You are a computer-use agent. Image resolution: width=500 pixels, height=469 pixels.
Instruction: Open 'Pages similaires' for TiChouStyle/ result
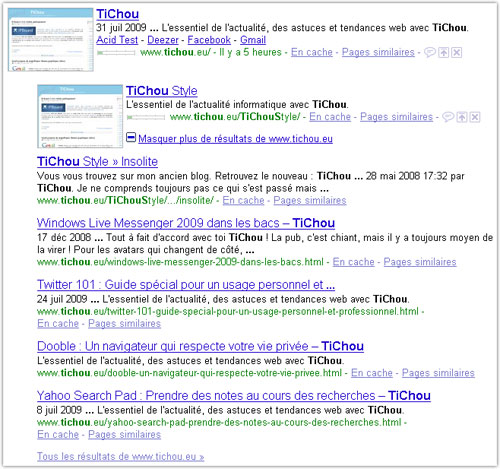point(397,117)
